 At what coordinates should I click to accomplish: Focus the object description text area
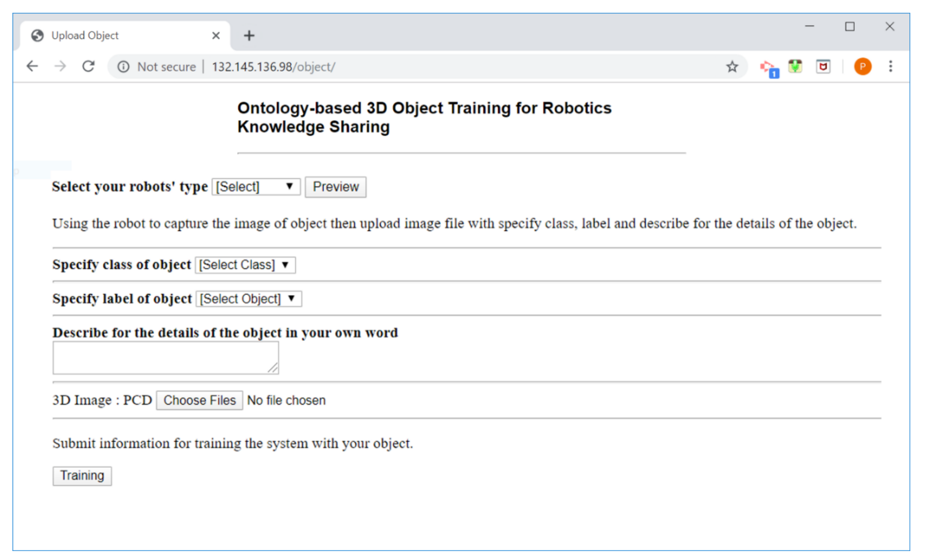click(165, 358)
